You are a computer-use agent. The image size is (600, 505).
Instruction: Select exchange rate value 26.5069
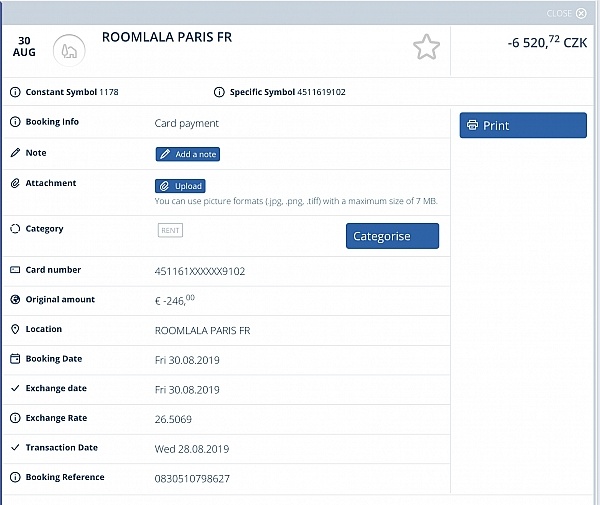[x=173, y=419]
